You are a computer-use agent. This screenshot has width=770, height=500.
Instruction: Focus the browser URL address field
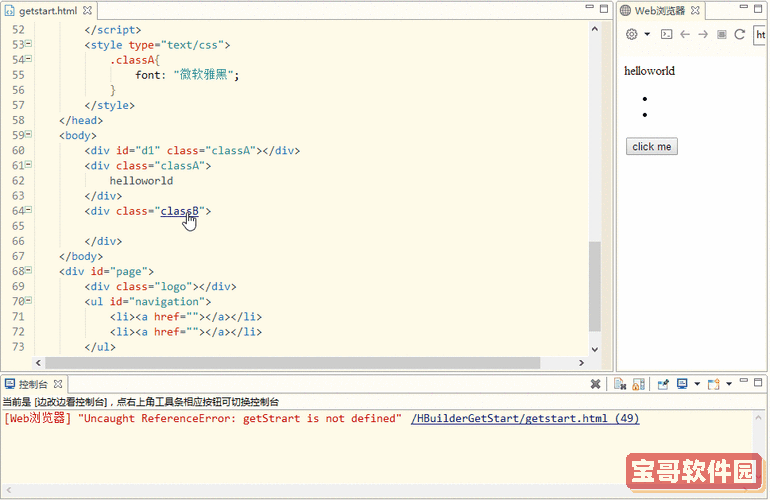(760, 35)
